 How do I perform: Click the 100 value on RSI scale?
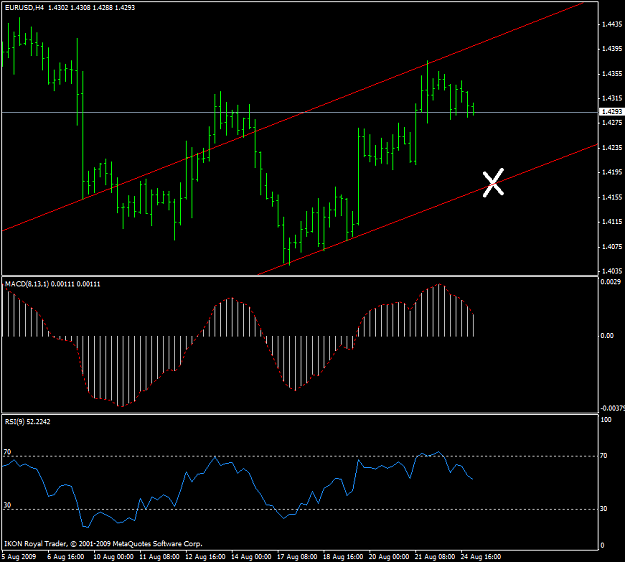[x=606, y=419]
